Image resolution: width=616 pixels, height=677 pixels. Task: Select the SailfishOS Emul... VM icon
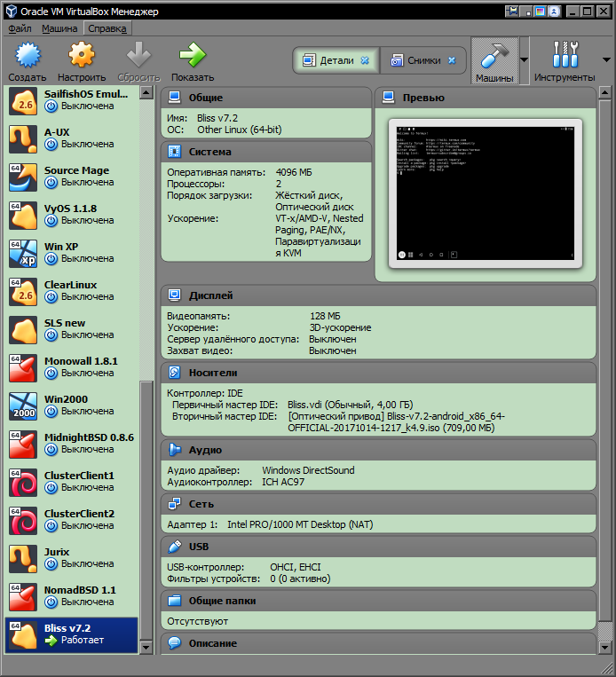click(23, 101)
